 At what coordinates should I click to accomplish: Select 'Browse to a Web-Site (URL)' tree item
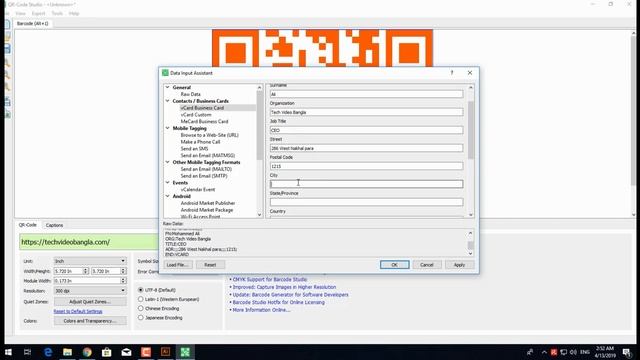209,135
